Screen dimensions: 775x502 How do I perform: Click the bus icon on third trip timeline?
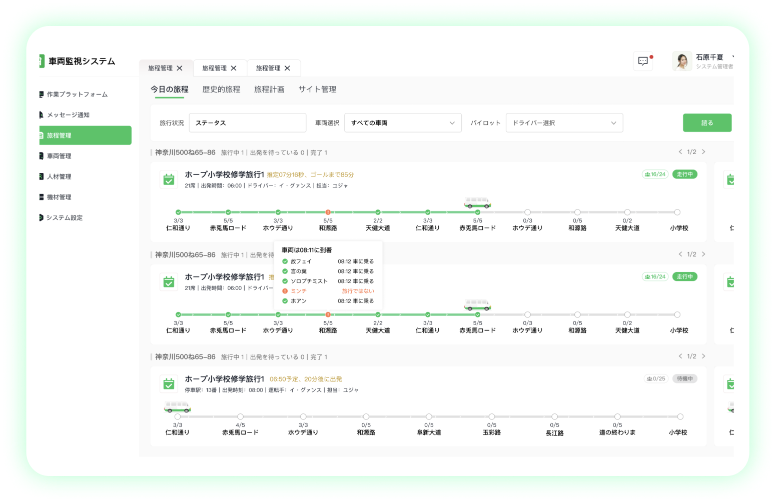(x=177, y=407)
